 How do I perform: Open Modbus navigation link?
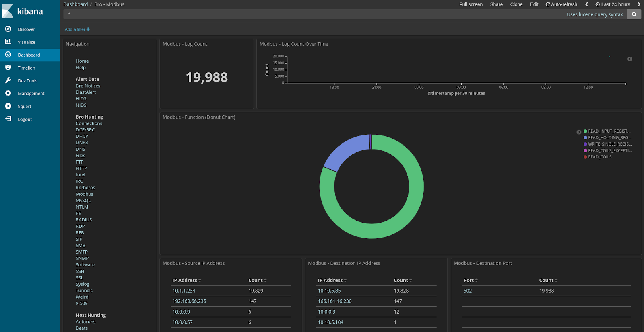click(x=84, y=194)
